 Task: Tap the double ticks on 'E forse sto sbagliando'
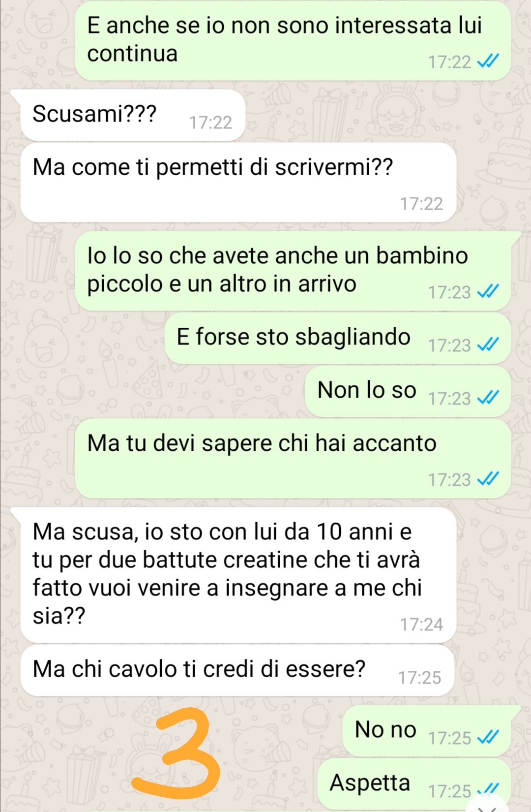point(488,344)
